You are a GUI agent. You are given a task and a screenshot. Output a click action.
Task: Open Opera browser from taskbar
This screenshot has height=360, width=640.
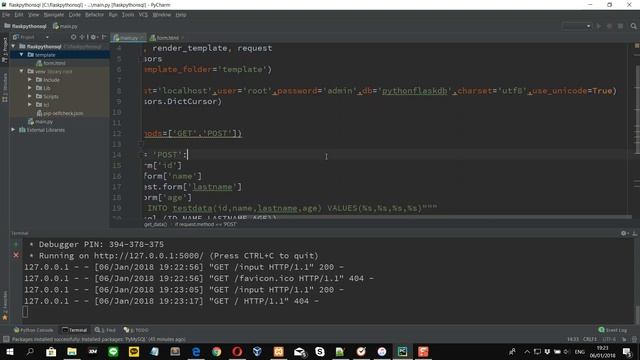tap(237, 351)
